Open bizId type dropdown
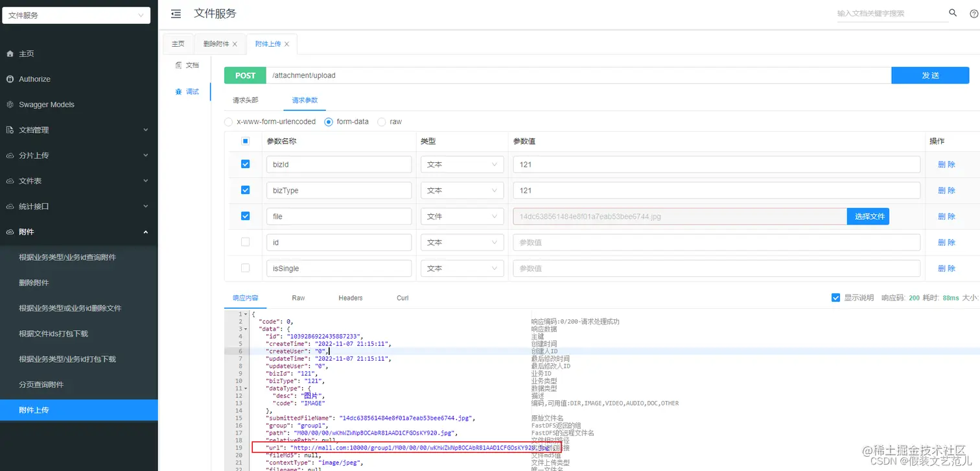Image resolution: width=980 pixels, height=471 pixels. click(x=462, y=164)
